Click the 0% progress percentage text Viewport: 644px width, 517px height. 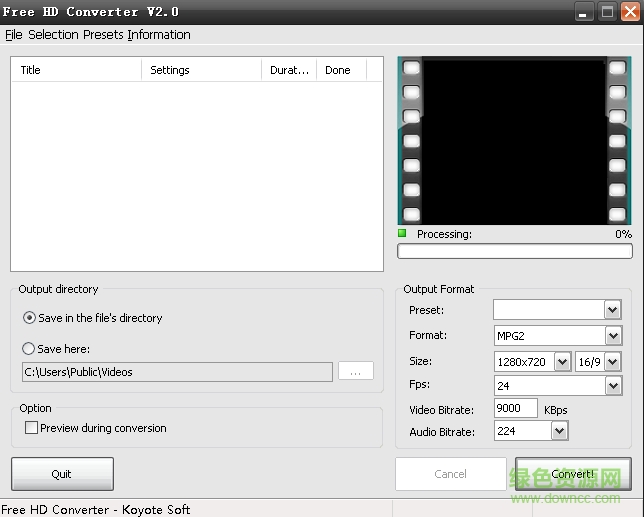point(623,234)
